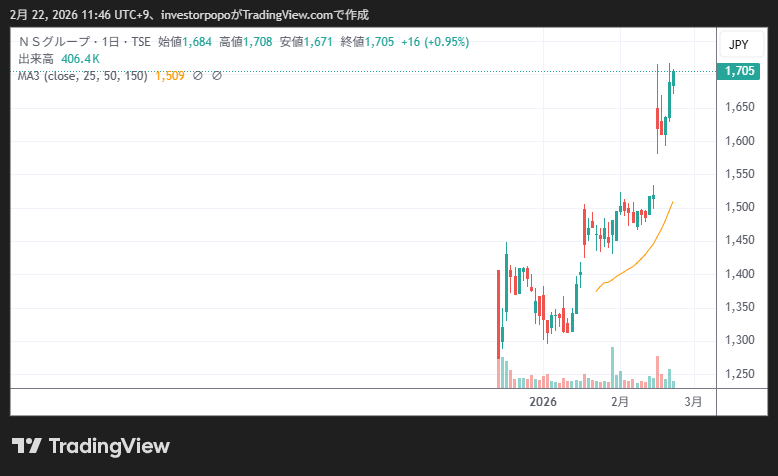778x476 pixels.
Task: Click the 終値 1,705 closing value
Action: pos(367,42)
